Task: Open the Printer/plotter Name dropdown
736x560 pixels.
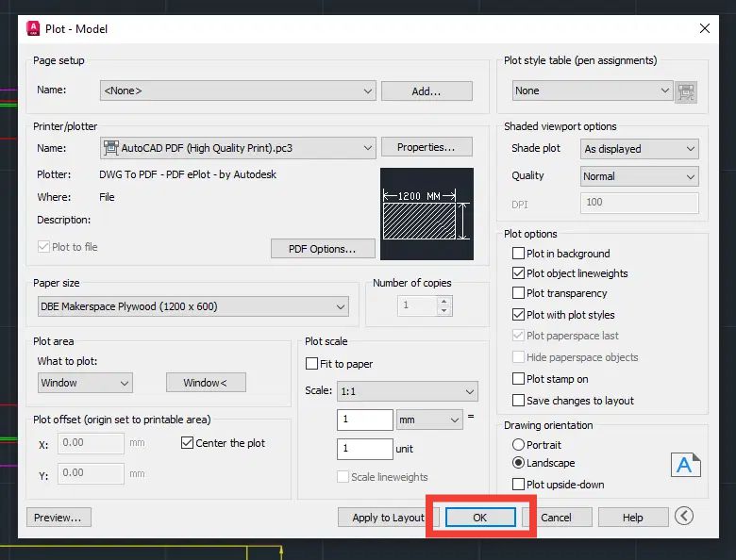Action: click(x=238, y=148)
